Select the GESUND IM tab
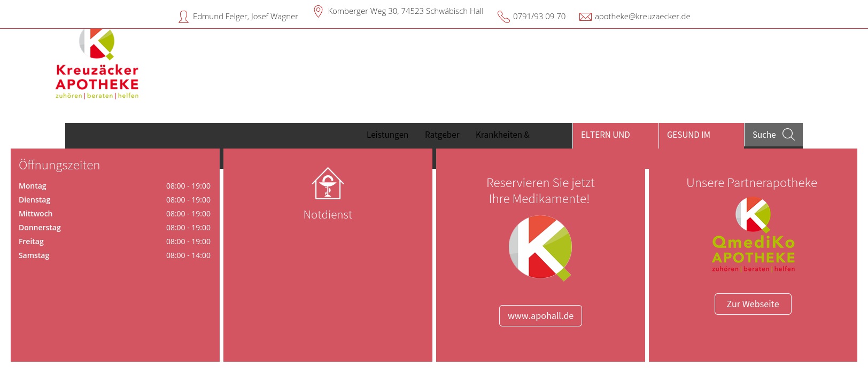Viewport: 868px width, 374px height. 688,135
